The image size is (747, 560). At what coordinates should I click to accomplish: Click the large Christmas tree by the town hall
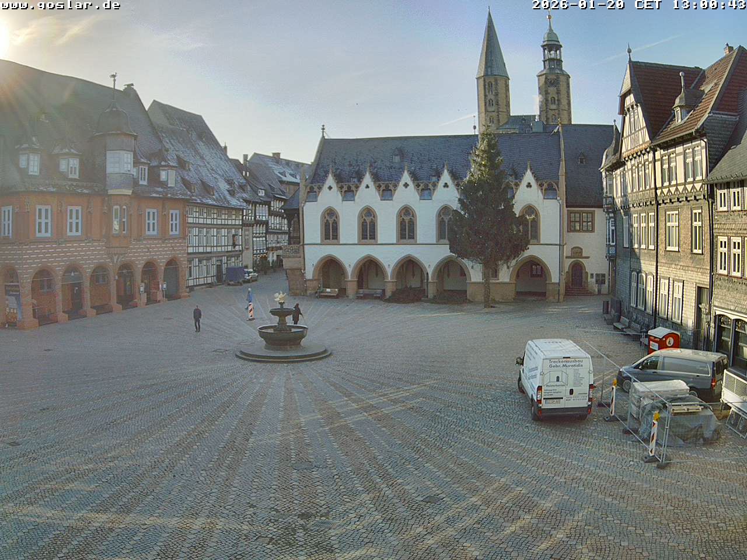click(x=488, y=222)
